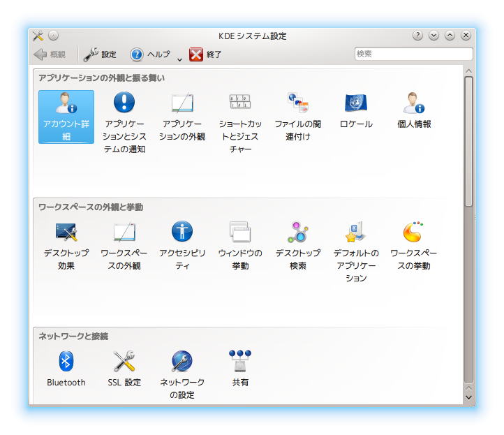This screenshot has height=435, width=504.
Task: Open Bluetooth settings
Action: pos(66,361)
